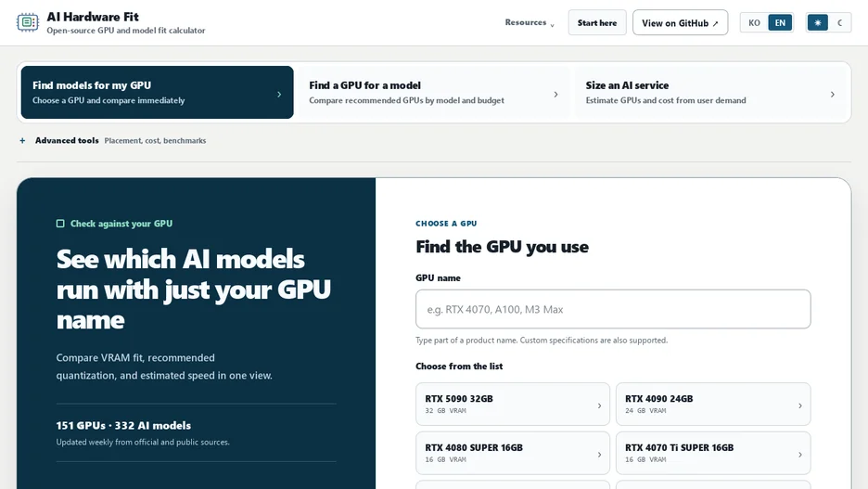Click the arrow on RTX 4090 24GB card
The image size is (868, 489).
coord(800,405)
